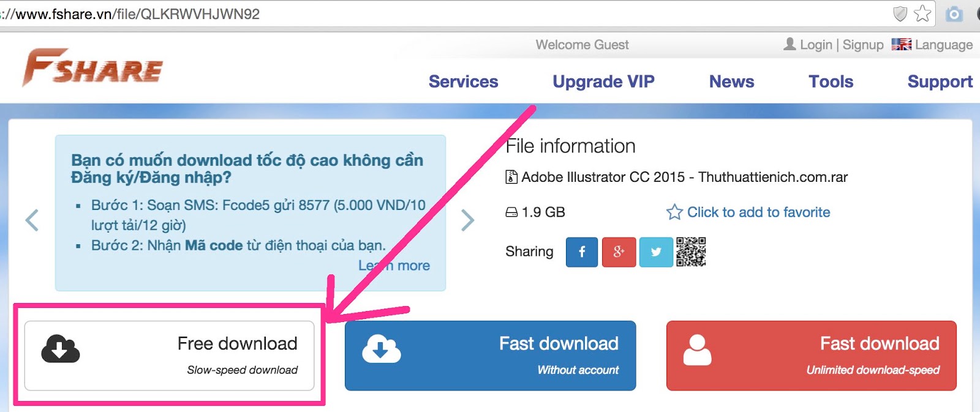Screen dimensions: 980x412
Task: Click the file icon beside Adobe Illustrator filename
Action: [511, 177]
